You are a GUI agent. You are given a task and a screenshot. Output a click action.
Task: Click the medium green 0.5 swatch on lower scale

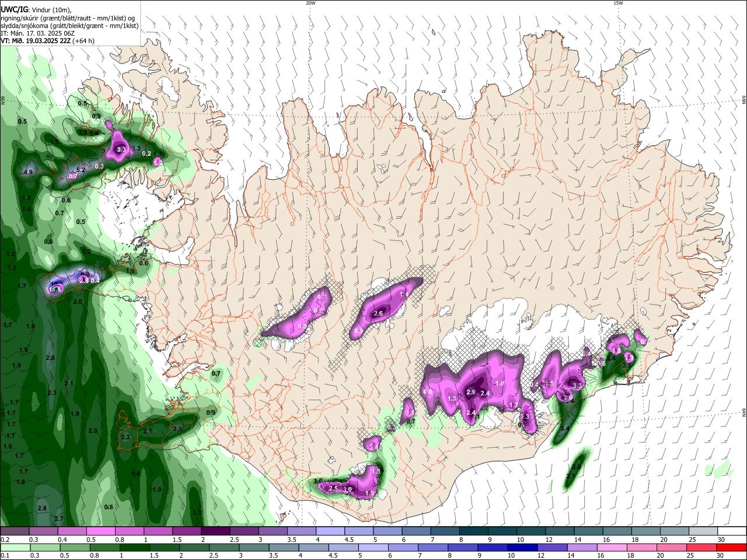[x=76, y=548]
